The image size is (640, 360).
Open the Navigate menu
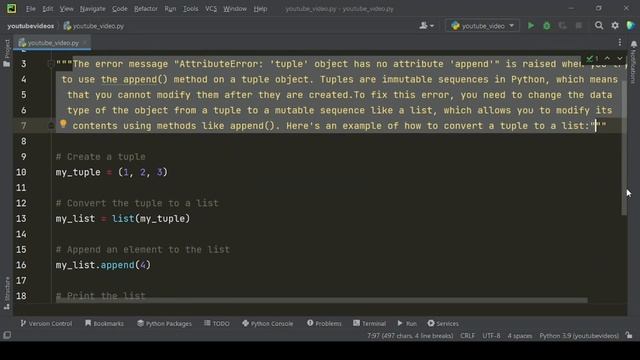pos(92,9)
